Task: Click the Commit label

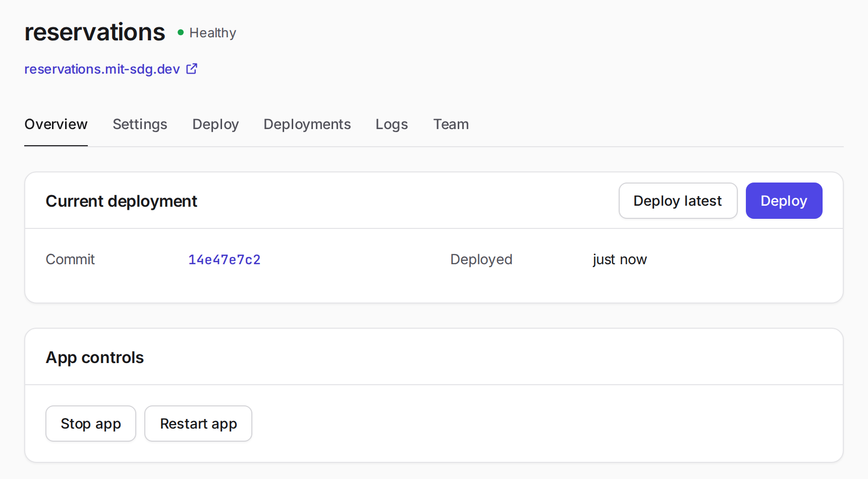Action: 70,259
